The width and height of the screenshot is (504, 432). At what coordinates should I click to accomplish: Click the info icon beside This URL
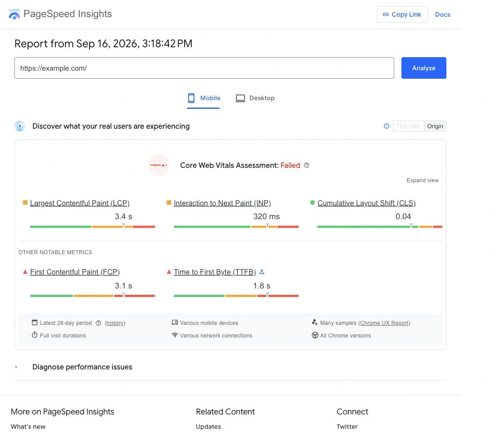tap(387, 126)
